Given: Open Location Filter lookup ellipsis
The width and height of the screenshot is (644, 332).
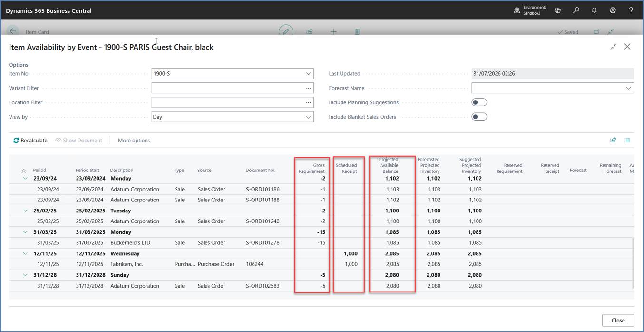Looking at the screenshot, I should tap(308, 102).
